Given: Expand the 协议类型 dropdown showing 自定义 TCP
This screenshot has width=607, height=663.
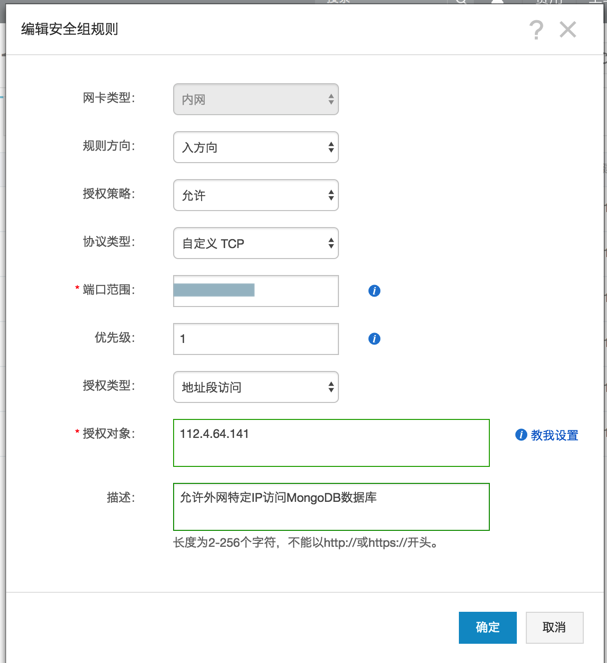Looking at the screenshot, I should click(x=256, y=243).
